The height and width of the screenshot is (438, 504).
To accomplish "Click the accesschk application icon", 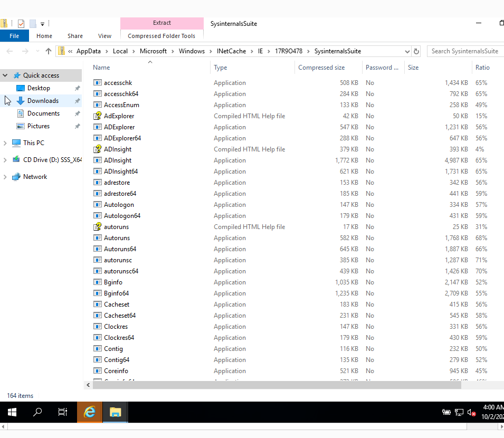I will (x=98, y=83).
